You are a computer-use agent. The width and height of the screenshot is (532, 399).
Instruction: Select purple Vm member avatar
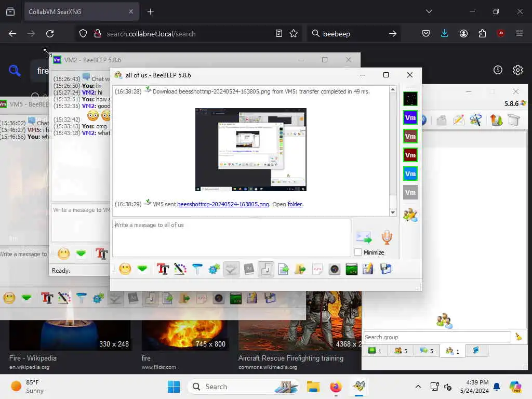click(x=410, y=118)
